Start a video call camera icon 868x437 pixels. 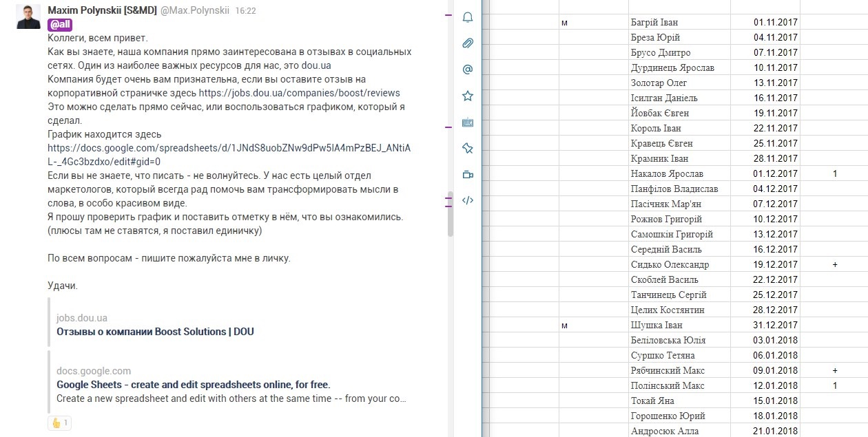coord(468,174)
